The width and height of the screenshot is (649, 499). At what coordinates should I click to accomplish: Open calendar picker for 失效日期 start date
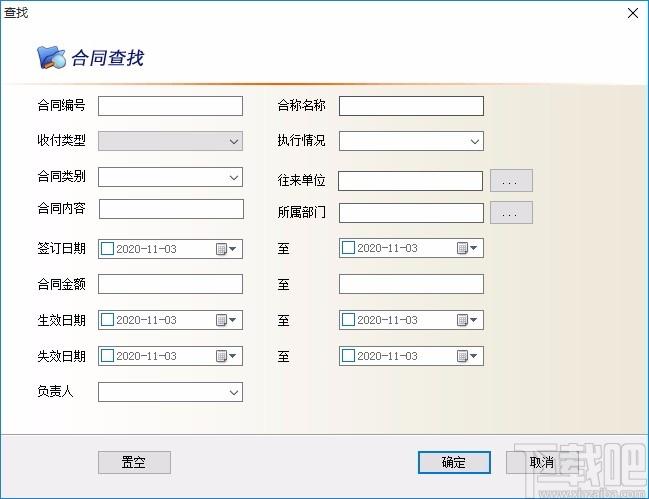click(x=226, y=356)
